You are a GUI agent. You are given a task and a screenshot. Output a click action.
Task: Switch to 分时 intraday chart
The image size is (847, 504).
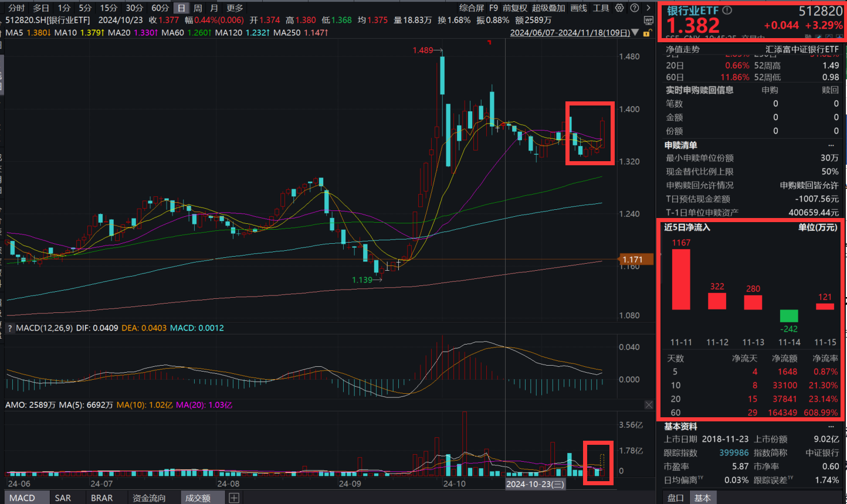click(x=16, y=8)
